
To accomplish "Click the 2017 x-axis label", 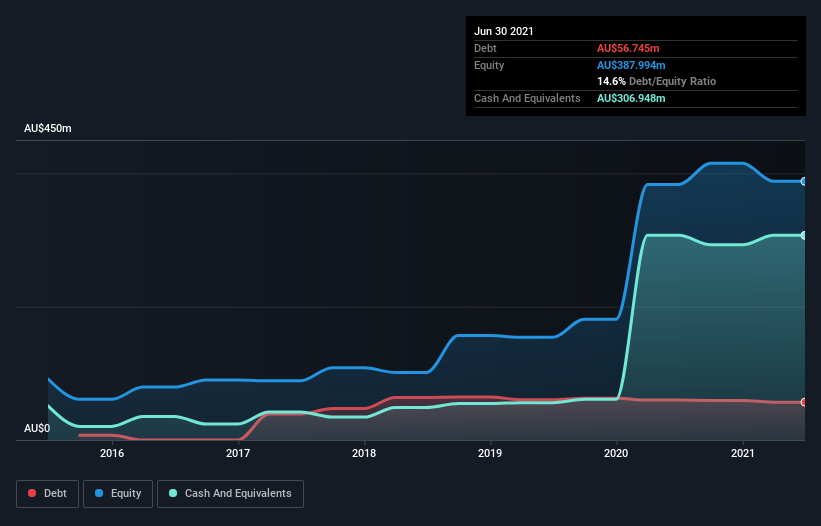I will [238, 453].
